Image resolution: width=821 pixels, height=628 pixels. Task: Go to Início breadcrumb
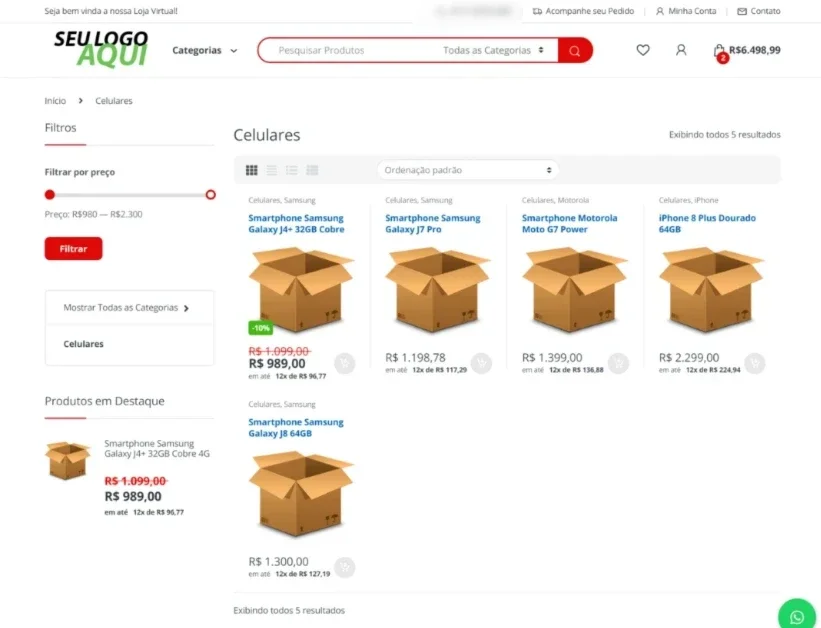tap(55, 101)
